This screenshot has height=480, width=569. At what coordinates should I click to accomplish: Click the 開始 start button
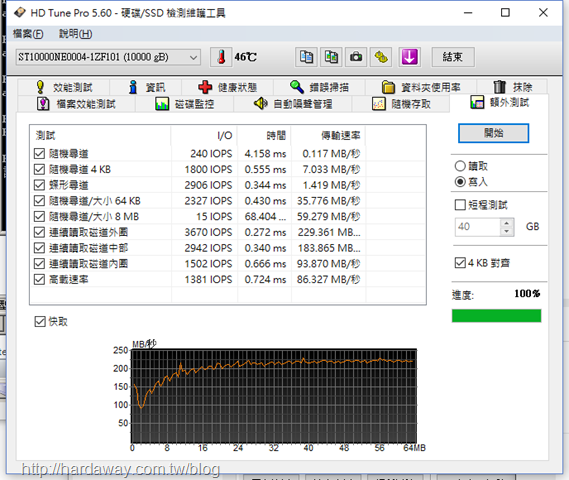(x=494, y=133)
